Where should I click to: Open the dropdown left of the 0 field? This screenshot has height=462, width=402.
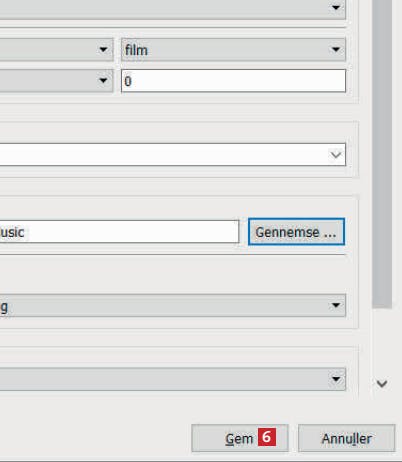click(56, 81)
